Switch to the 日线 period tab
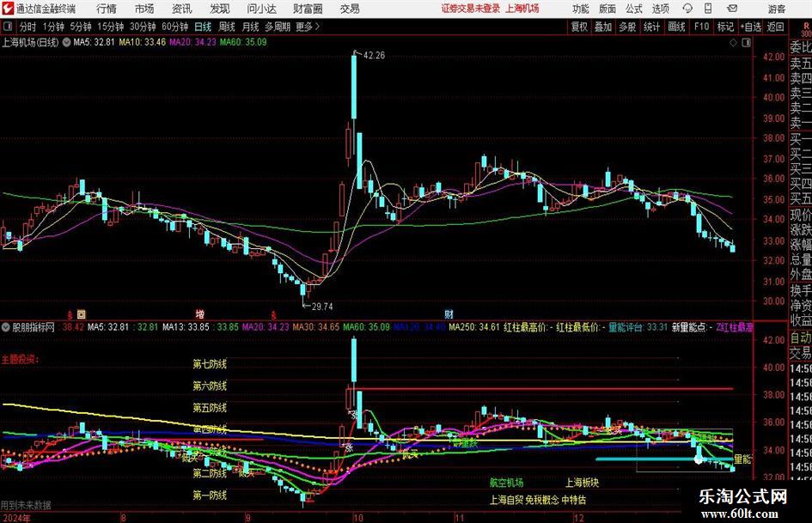The width and height of the screenshot is (812, 523). click(203, 27)
